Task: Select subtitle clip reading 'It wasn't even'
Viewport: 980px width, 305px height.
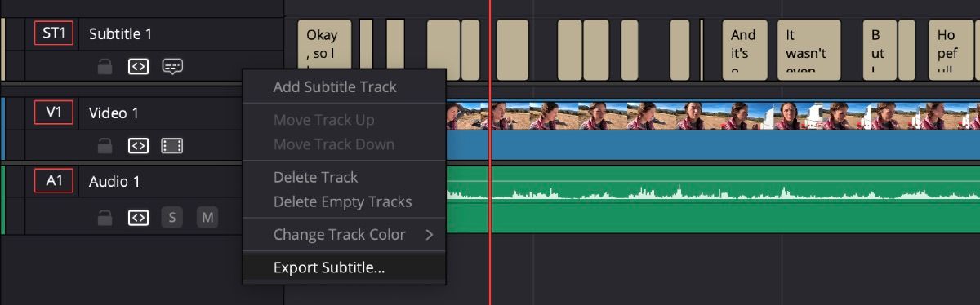Action: coord(808,50)
